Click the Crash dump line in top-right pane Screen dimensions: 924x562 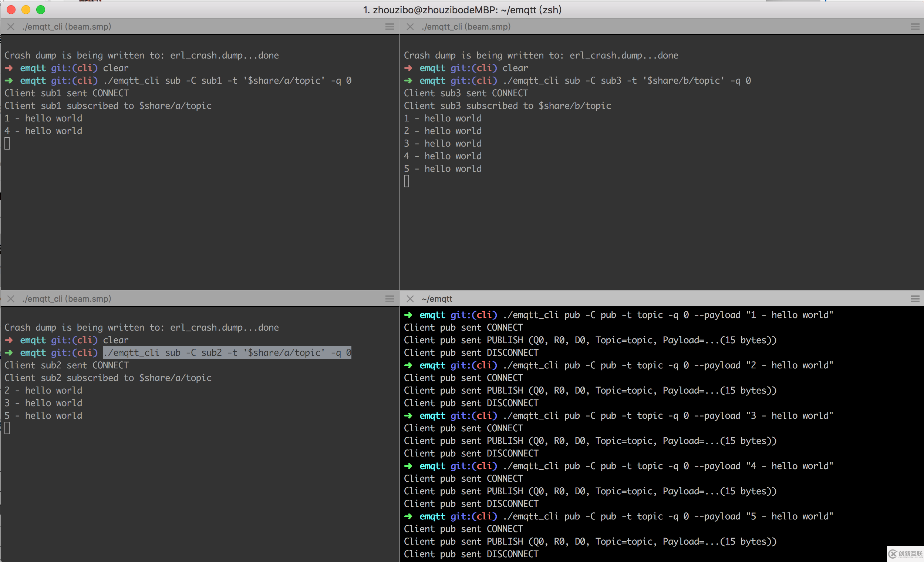click(541, 56)
